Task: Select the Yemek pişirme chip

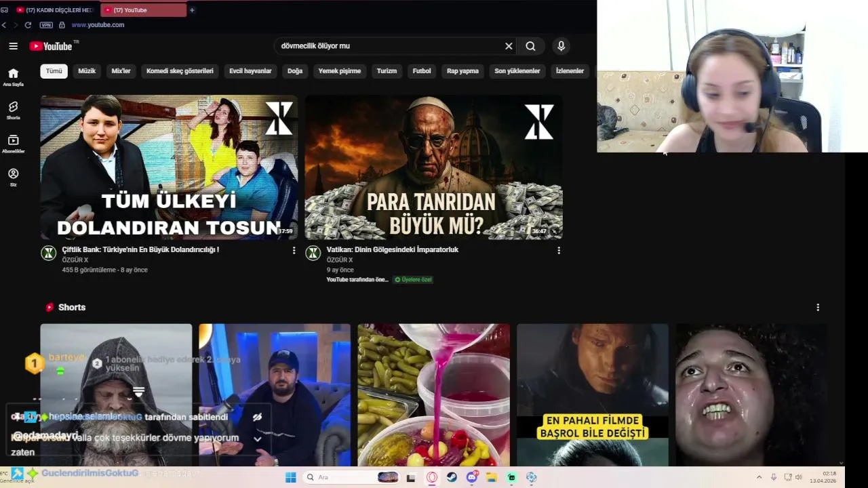Action: tap(339, 71)
